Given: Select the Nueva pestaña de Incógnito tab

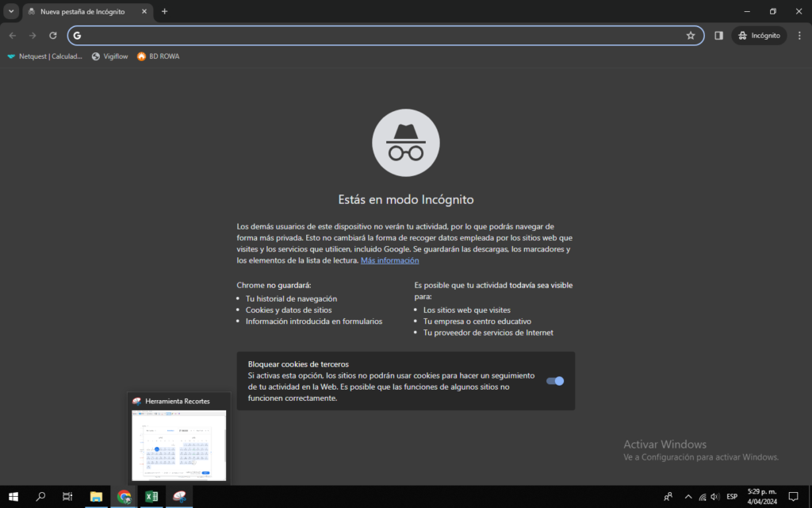Looking at the screenshot, I should click(x=82, y=12).
